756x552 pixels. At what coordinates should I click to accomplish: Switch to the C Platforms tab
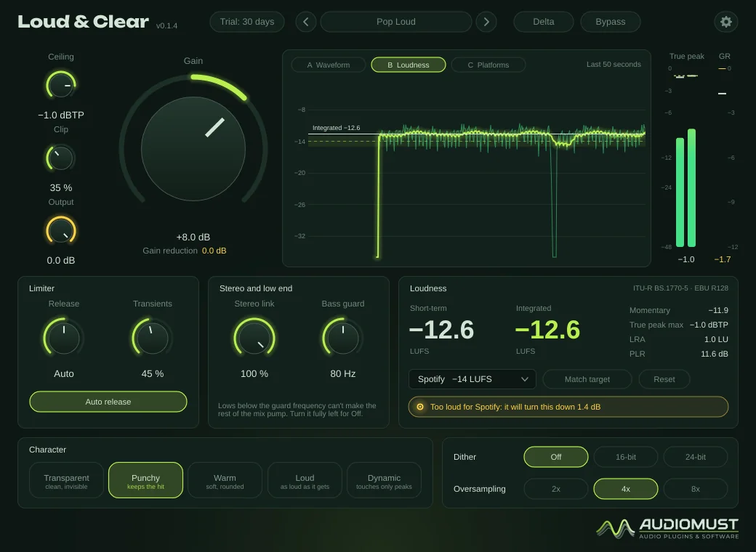click(488, 65)
